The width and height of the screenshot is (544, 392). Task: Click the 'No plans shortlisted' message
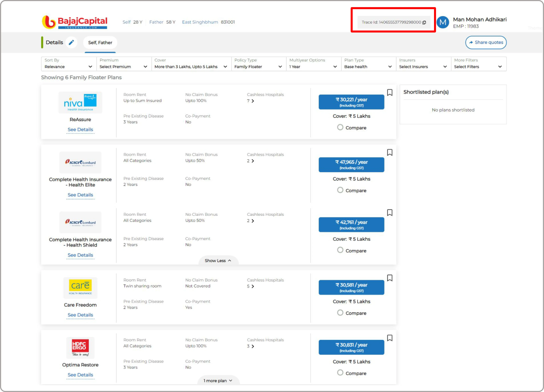click(453, 110)
